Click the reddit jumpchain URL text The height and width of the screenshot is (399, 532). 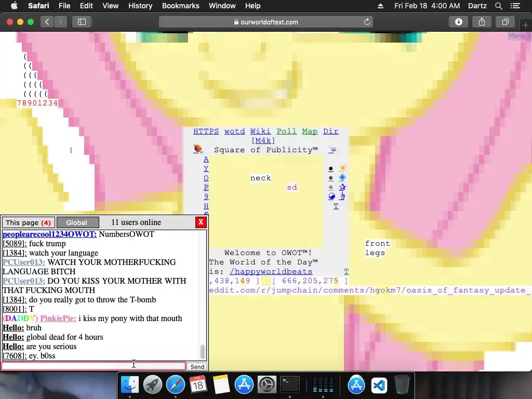(x=369, y=290)
